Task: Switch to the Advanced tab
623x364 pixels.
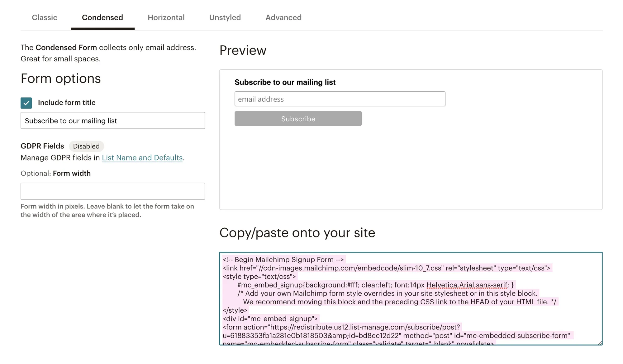Action: [x=283, y=17]
